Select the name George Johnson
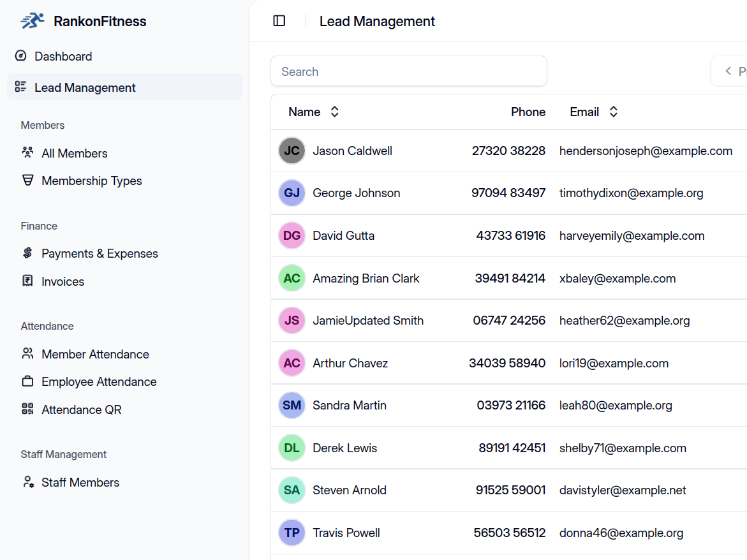 tap(357, 193)
